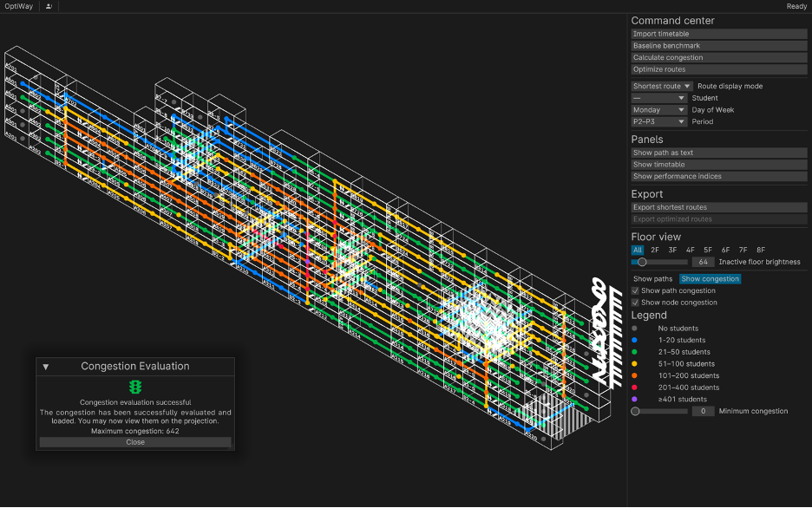This screenshot has height=508, width=812.
Task: Click the Minimum congestion slider handle
Action: coord(635,411)
